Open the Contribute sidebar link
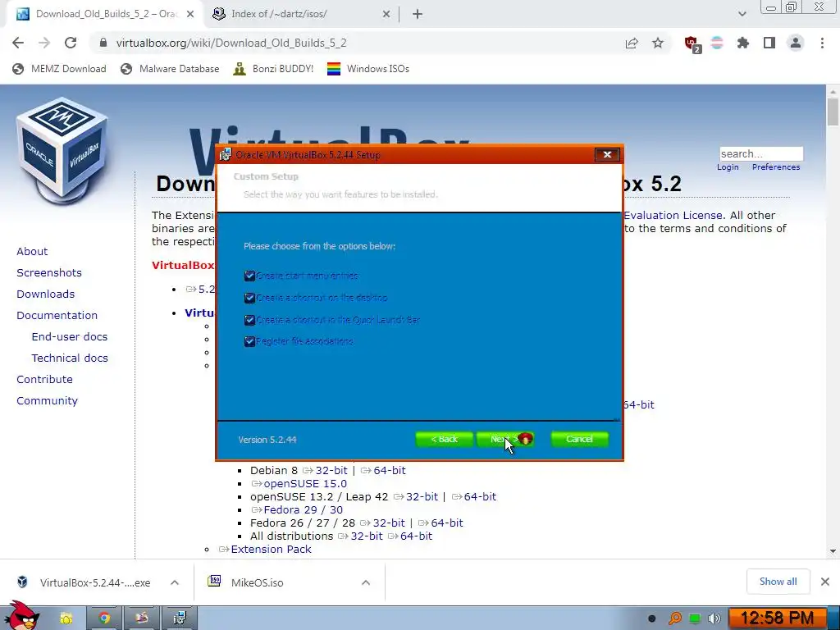840x630 pixels. click(44, 379)
